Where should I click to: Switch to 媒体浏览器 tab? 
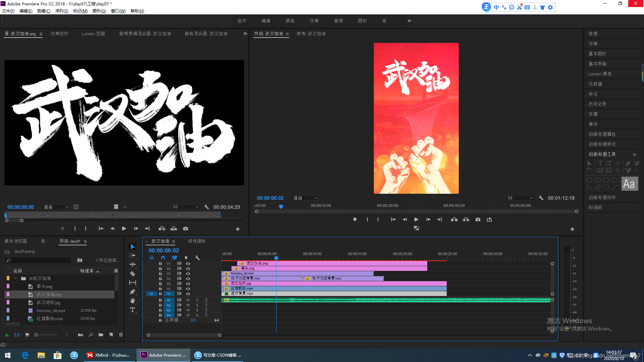(15, 241)
